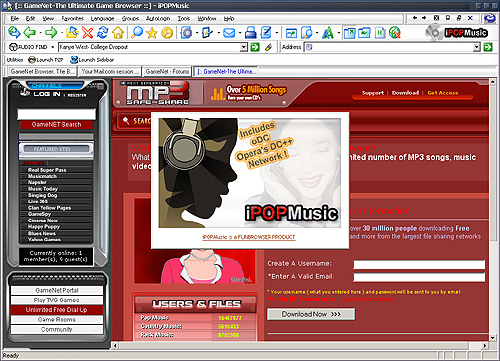Go to the Home page icon
500x361 pixels.
pyautogui.click(x=118, y=32)
